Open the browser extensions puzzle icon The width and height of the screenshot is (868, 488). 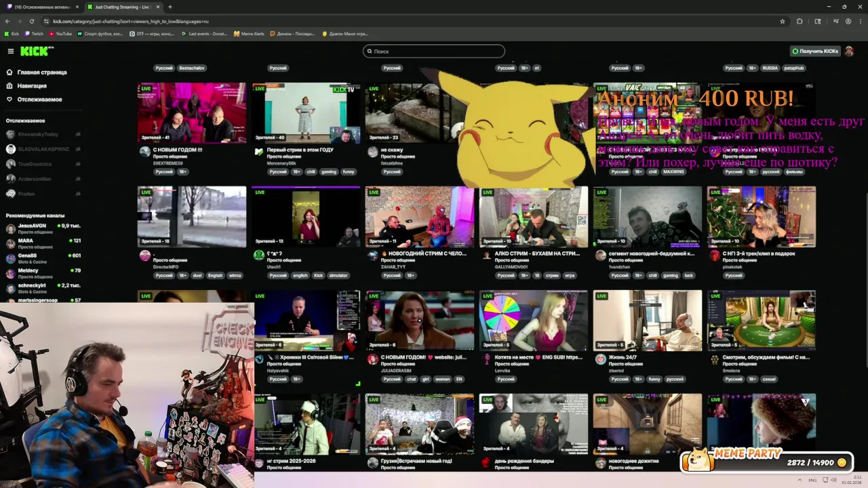(800, 21)
